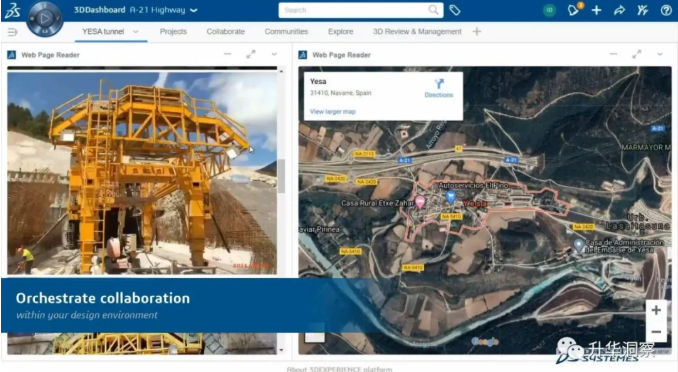The image size is (678, 372).
Task: Minimize the left Web Page Reader widget
Action: (227, 54)
